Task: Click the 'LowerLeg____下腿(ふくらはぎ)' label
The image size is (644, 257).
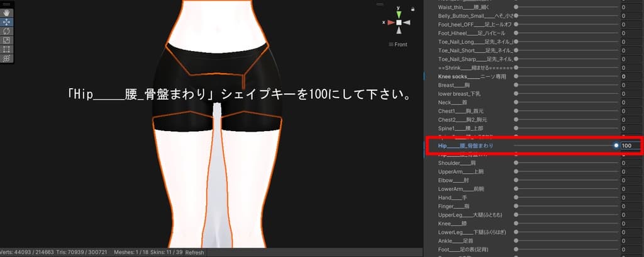Action: pyautogui.click(x=472, y=232)
